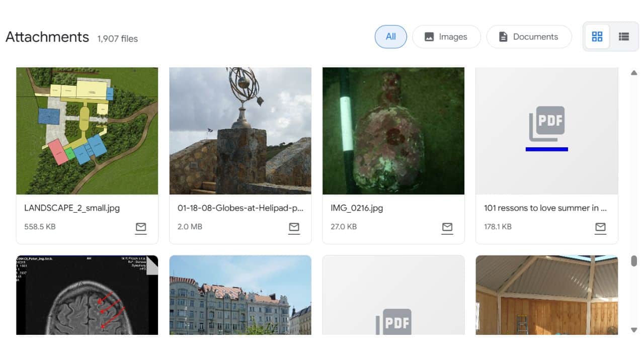The image size is (644, 362).
Task: Open the 101 ressons PDF preview
Action: tap(546, 131)
